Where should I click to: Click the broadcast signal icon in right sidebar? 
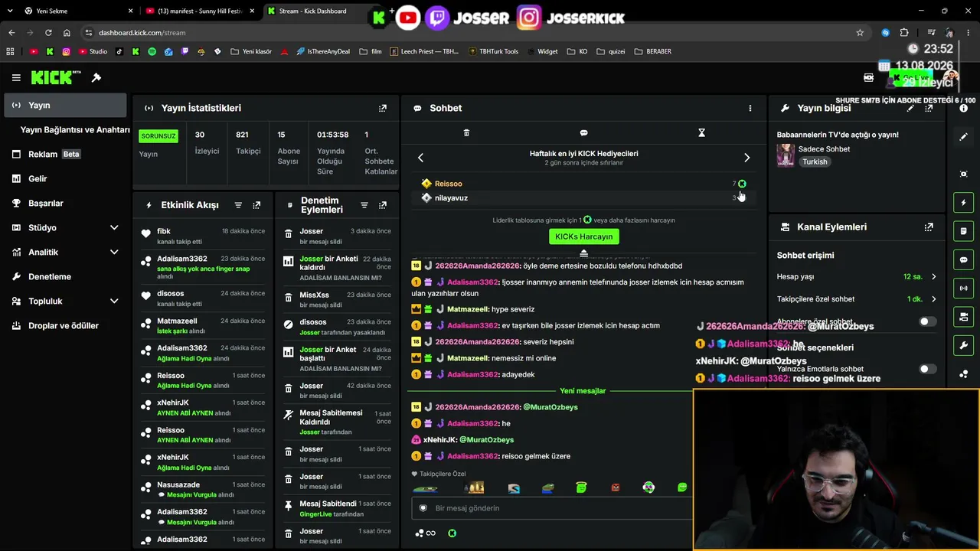pos(964,289)
